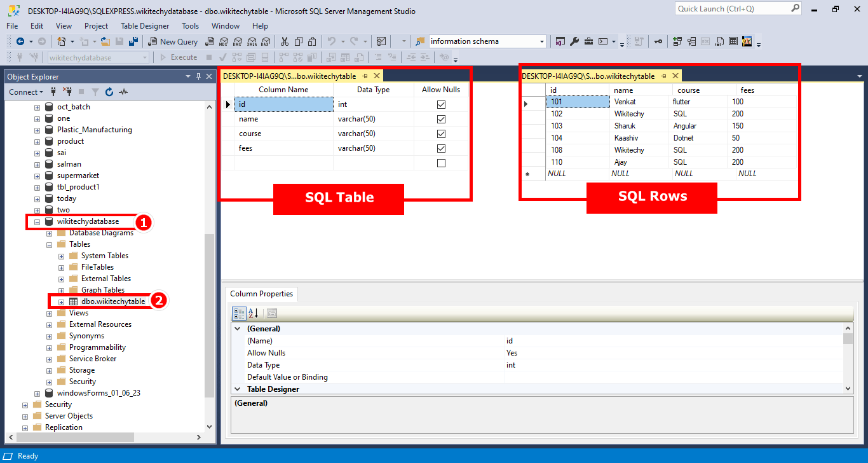Toggle Allow Nulls for the fees column
The height and width of the screenshot is (463, 868).
click(440, 148)
